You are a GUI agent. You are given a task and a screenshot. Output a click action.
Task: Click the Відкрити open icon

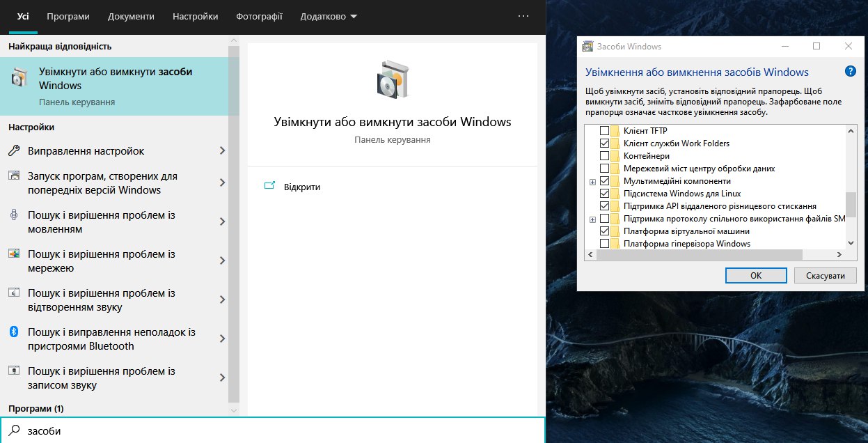pyautogui.click(x=270, y=187)
